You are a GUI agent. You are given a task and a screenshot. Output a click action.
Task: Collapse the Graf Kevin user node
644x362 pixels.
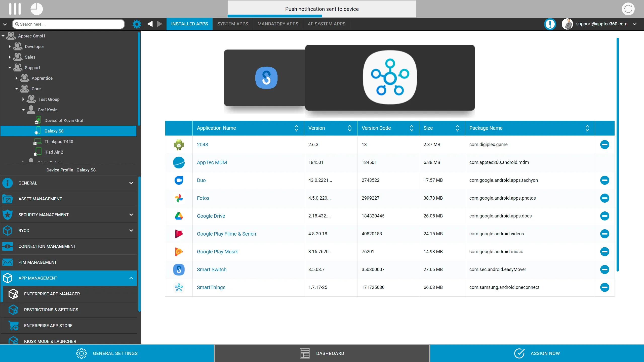[23, 110]
